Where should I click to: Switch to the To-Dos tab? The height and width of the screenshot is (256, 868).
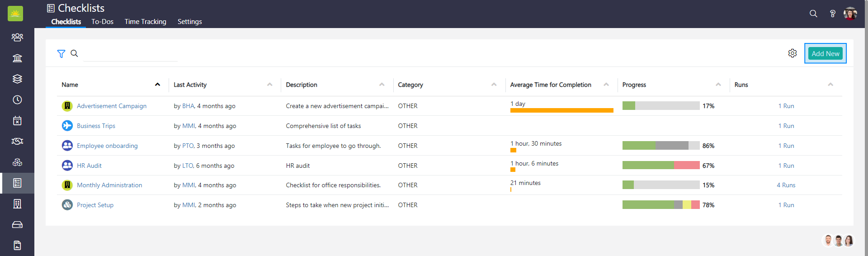pyautogui.click(x=102, y=22)
